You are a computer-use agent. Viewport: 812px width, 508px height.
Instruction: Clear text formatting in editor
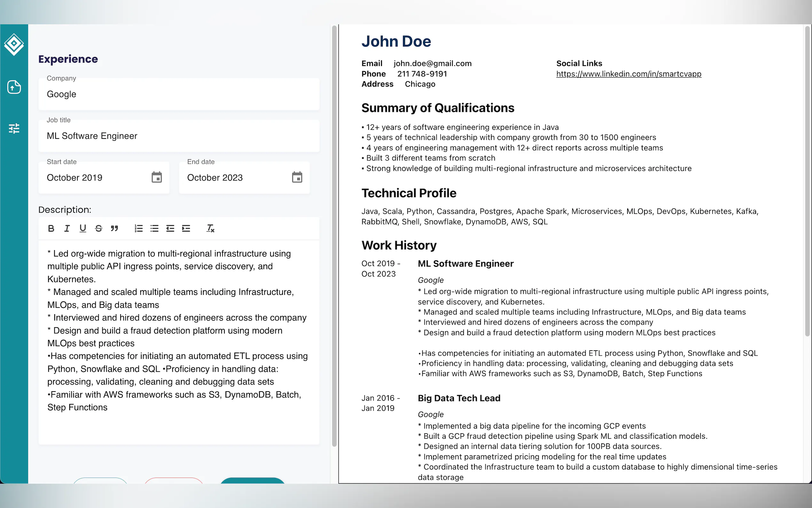210,228
